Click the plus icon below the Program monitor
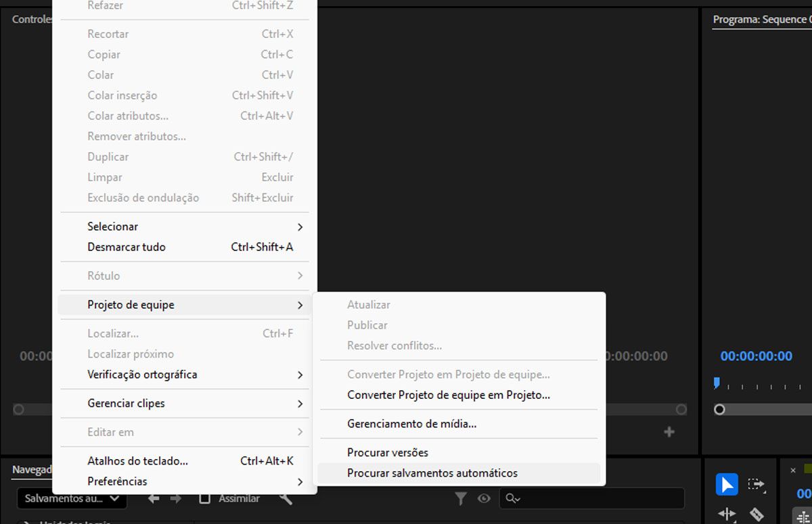The width and height of the screenshot is (812, 524). click(x=669, y=431)
